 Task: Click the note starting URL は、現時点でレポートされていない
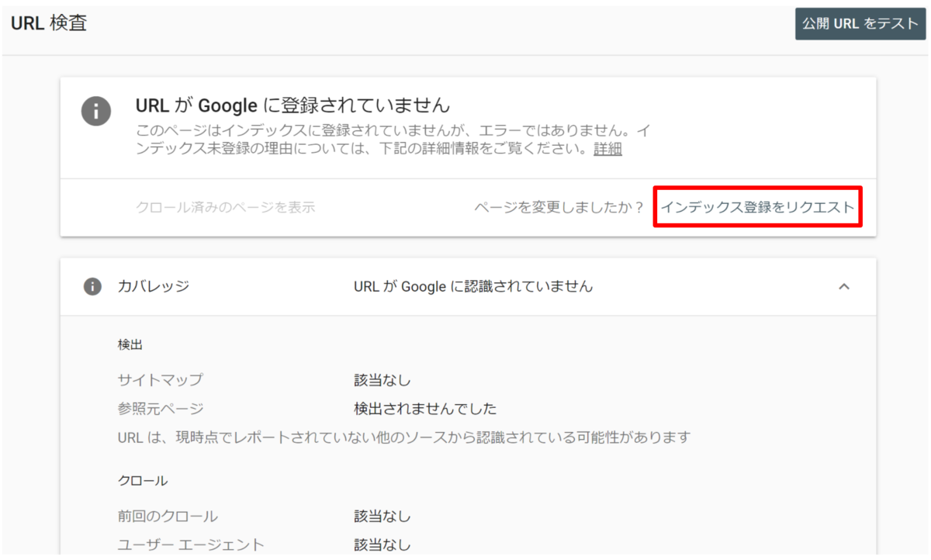coord(404,437)
